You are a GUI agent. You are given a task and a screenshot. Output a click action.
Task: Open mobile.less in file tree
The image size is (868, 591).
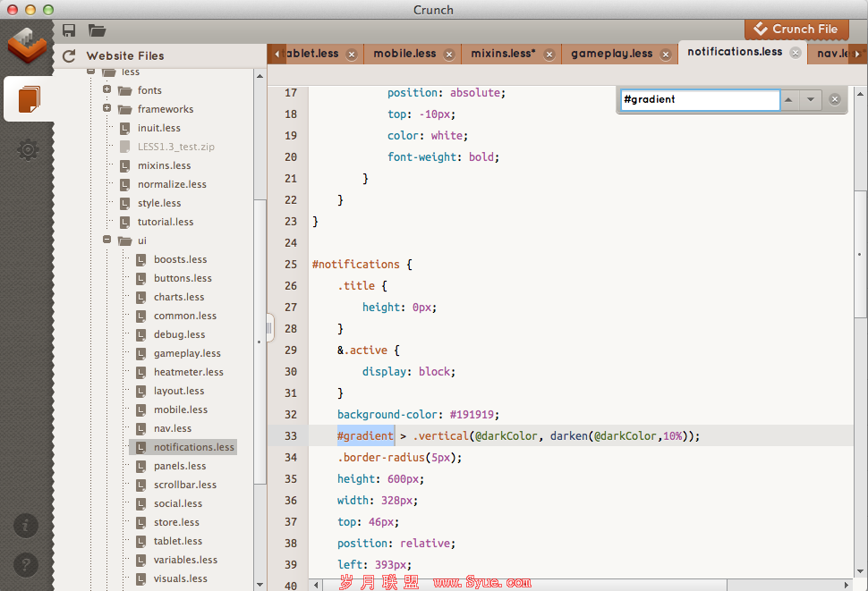[181, 410]
